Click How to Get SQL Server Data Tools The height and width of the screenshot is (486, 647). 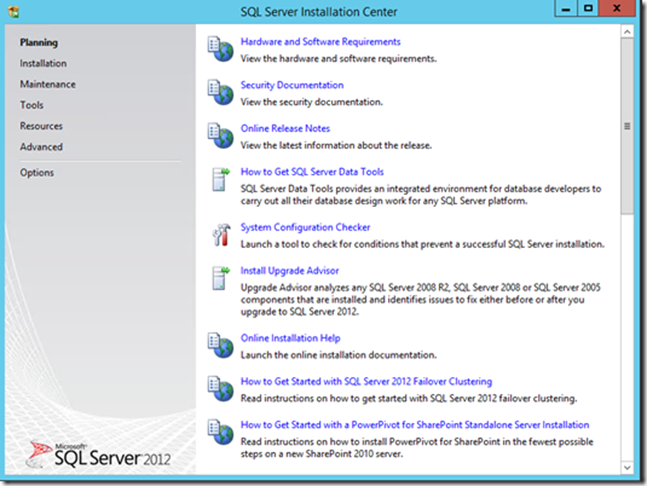pos(312,172)
